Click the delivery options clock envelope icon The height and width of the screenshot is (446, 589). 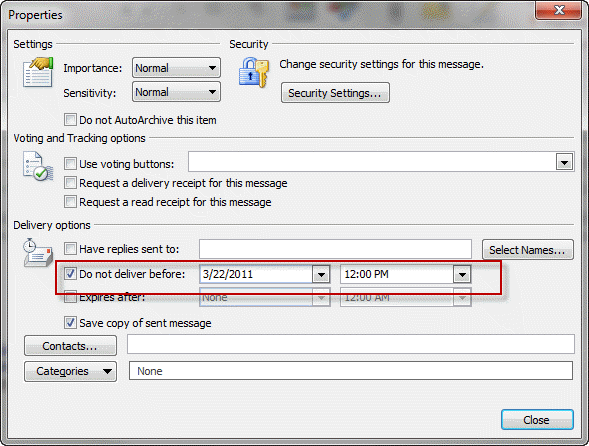(38, 252)
